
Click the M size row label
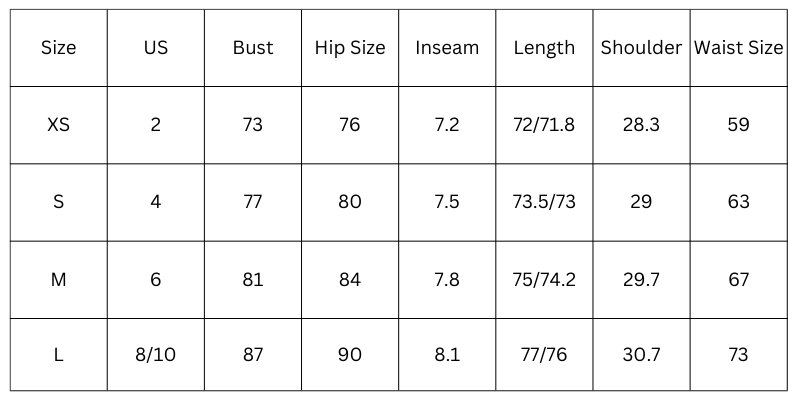point(58,279)
